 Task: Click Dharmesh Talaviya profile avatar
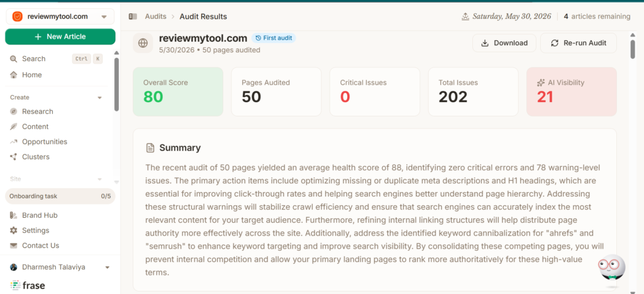point(14,268)
